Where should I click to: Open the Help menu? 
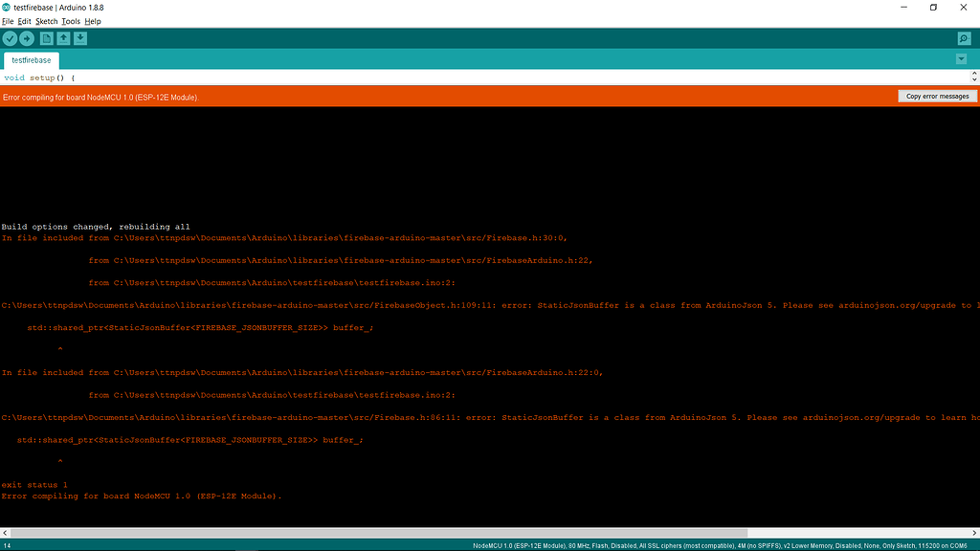click(x=93, y=21)
